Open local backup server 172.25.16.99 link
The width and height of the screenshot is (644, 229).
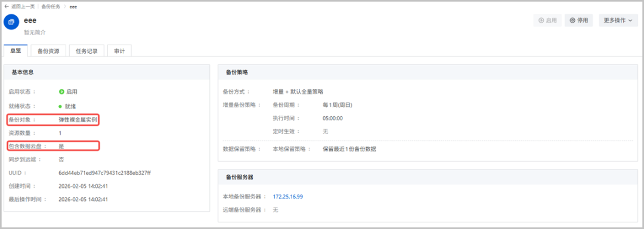click(288, 197)
